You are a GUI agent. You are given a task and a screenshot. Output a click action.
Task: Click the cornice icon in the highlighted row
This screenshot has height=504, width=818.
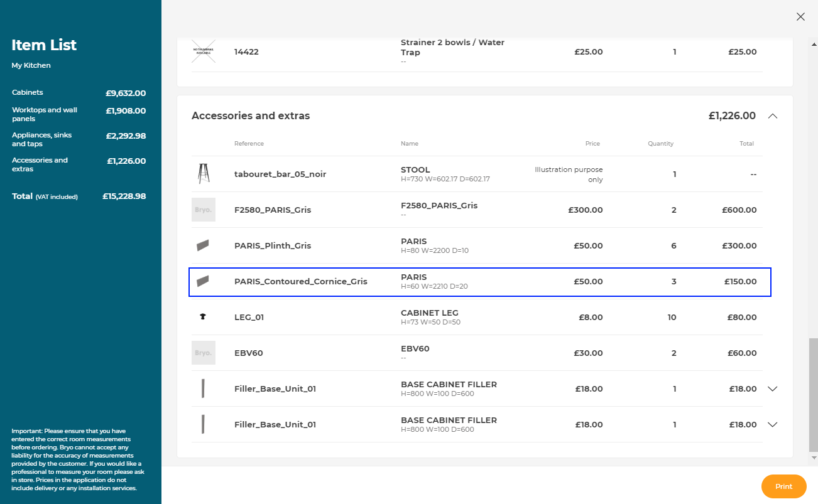click(203, 281)
